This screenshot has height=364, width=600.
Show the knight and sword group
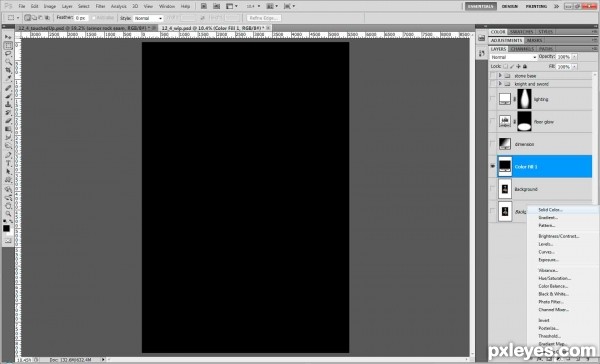click(492, 84)
